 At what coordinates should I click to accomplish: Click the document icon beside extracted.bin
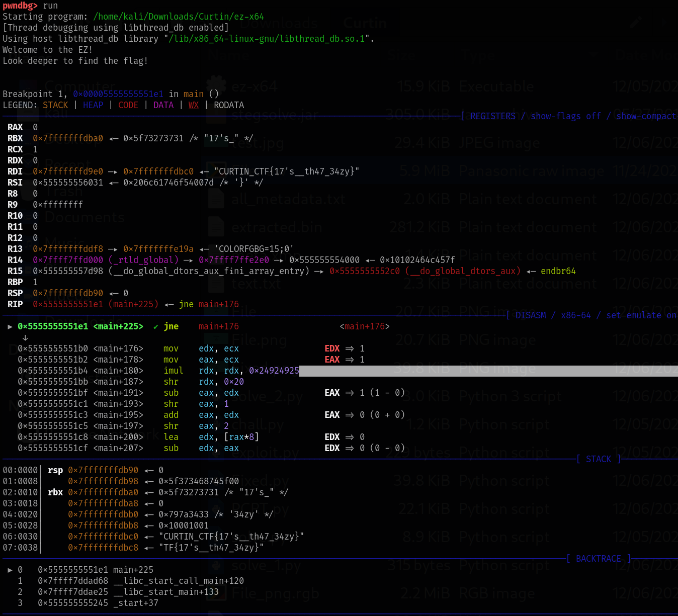(216, 227)
